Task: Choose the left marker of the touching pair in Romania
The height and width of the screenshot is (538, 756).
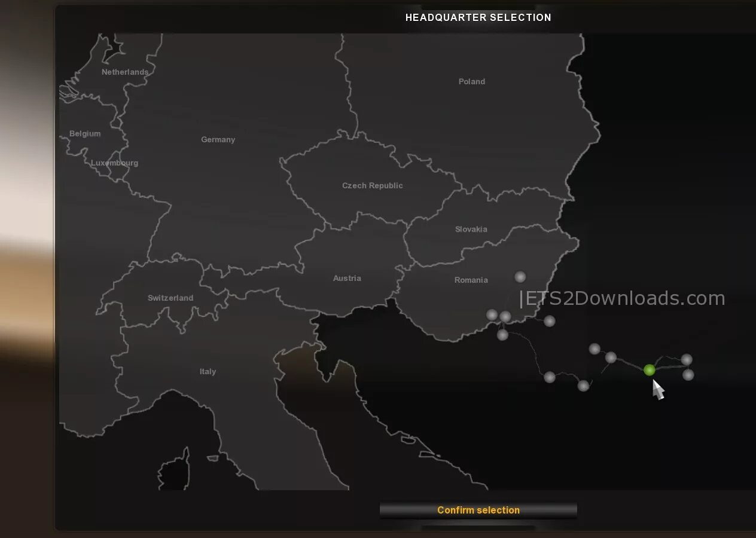Action: coord(492,314)
